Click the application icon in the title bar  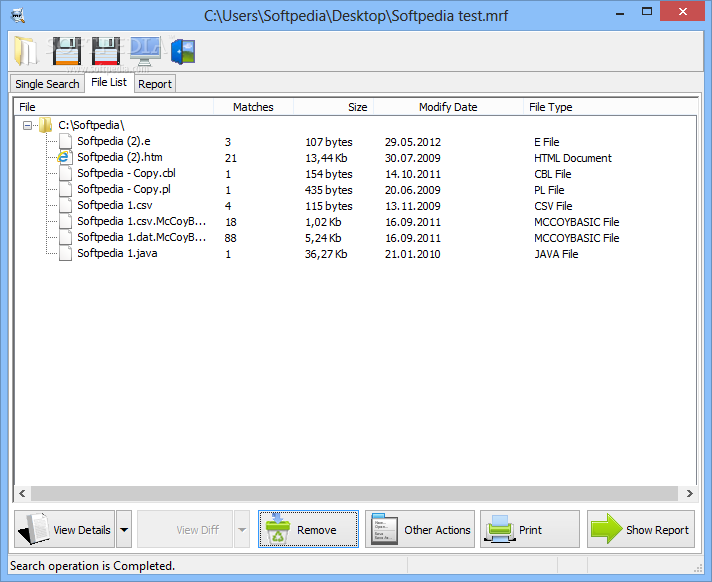(17, 15)
